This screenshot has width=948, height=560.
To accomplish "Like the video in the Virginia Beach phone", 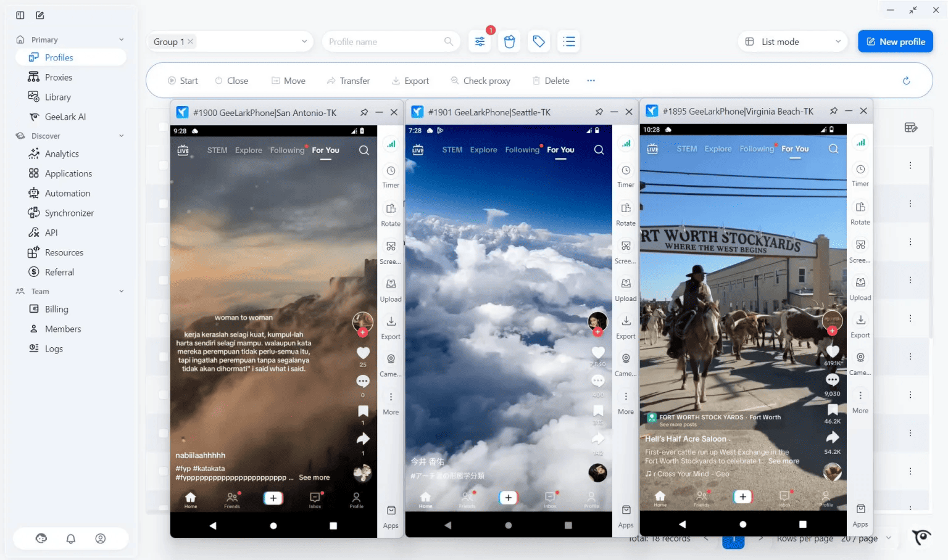I will [x=833, y=352].
